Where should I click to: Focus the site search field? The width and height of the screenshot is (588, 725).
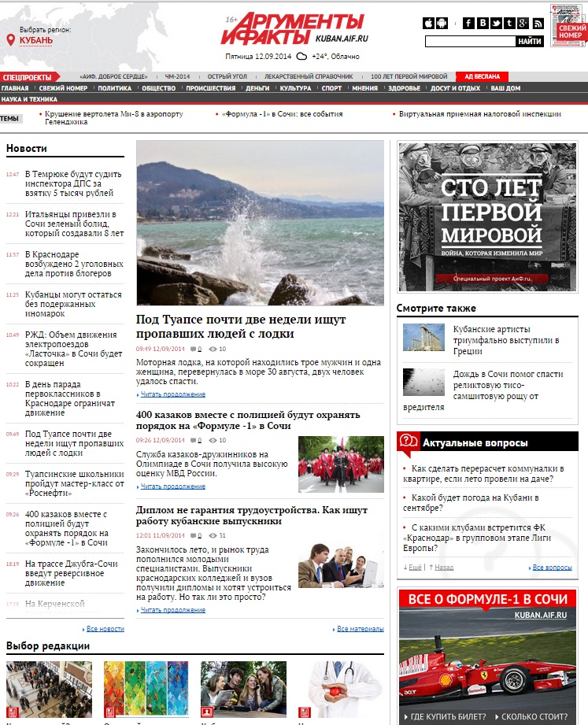coord(470,42)
